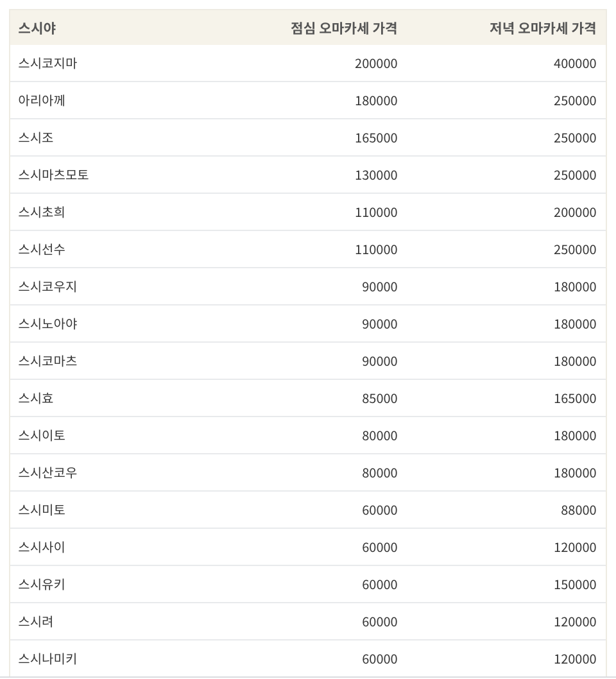The image size is (616, 679).
Task: Select the 스시효 restaurant cell
Action: [x=36, y=399]
